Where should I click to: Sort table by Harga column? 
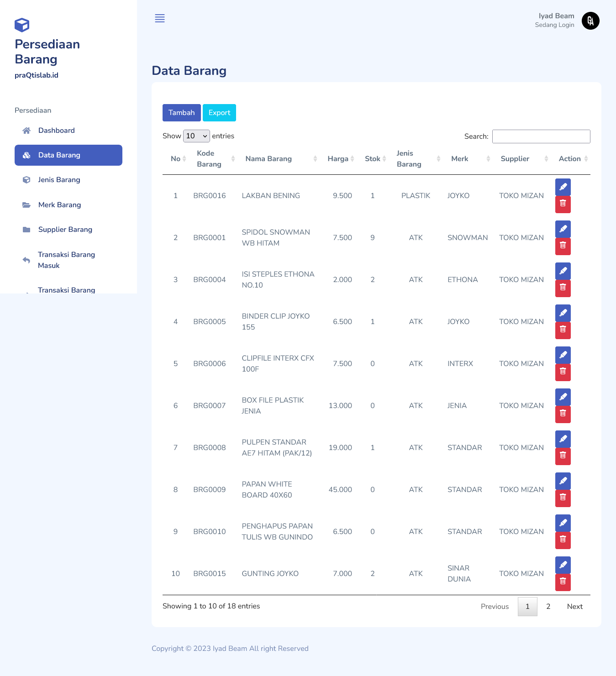coord(340,159)
